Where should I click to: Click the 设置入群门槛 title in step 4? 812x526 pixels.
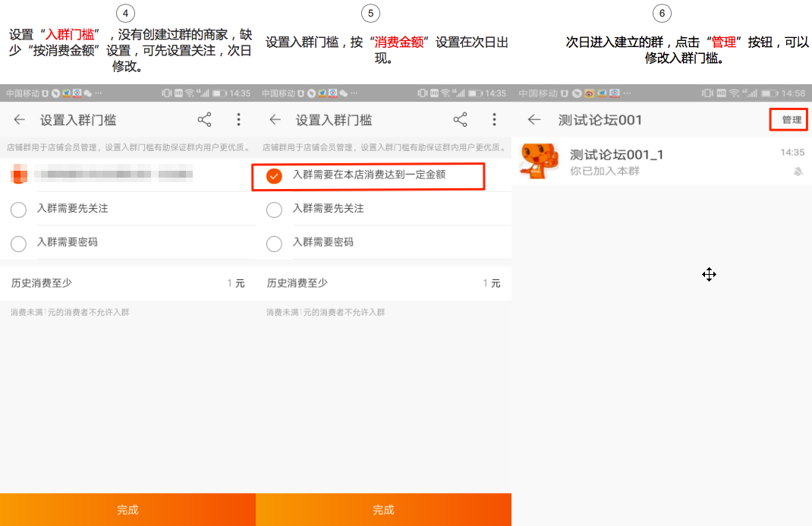(x=78, y=120)
